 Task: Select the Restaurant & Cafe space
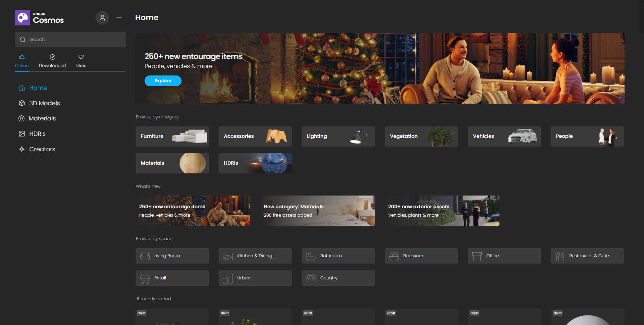(587, 256)
